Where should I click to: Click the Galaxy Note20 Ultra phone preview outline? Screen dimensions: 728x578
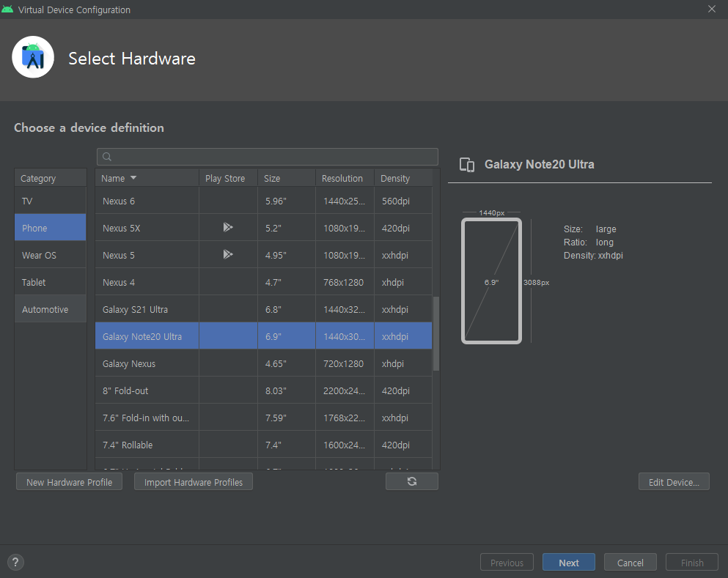pos(491,281)
